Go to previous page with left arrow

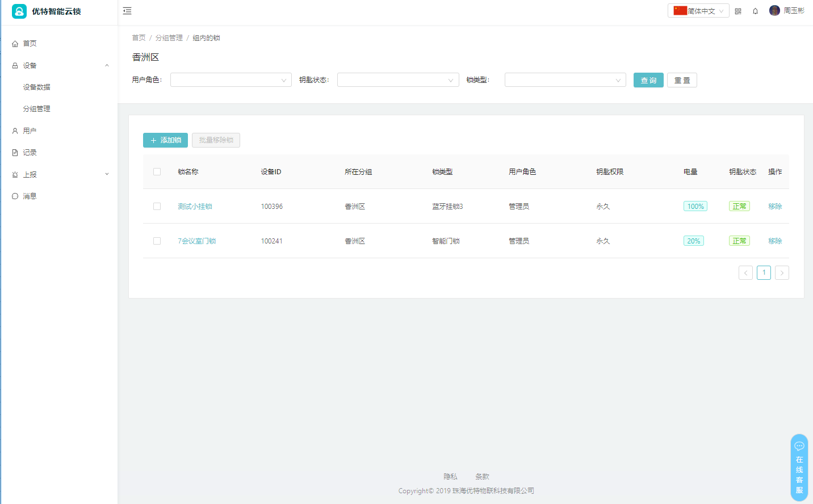[745, 273]
